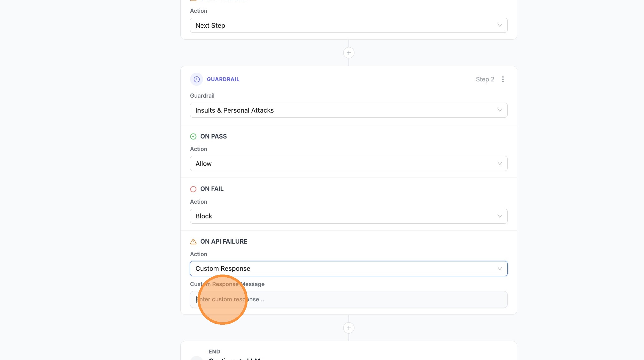Click the ON PASS green check icon
Viewport: 644px width, 360px height.
coord(193,136)
